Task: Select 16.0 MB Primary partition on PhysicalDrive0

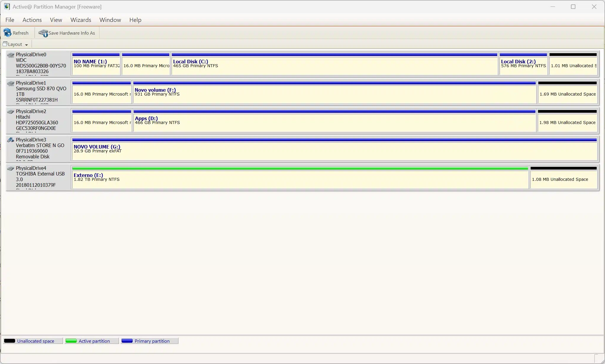Action: click(146, 64)
